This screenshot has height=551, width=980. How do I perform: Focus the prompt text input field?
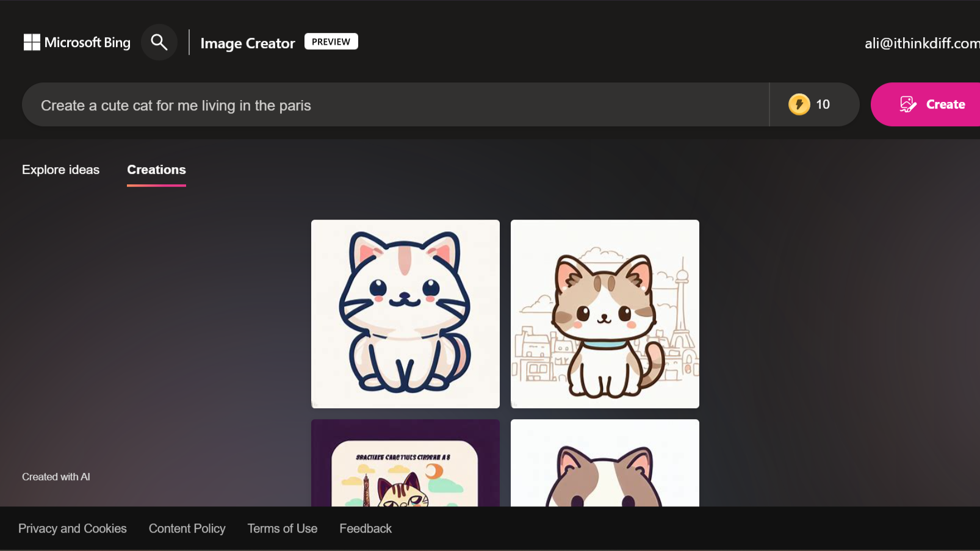(x=395, y=105)
